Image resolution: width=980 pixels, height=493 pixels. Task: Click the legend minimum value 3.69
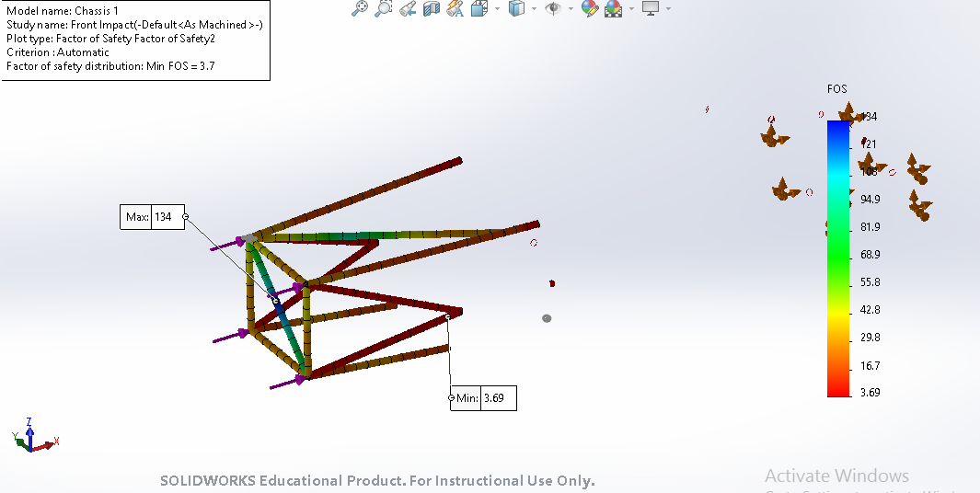click(870, 393)
